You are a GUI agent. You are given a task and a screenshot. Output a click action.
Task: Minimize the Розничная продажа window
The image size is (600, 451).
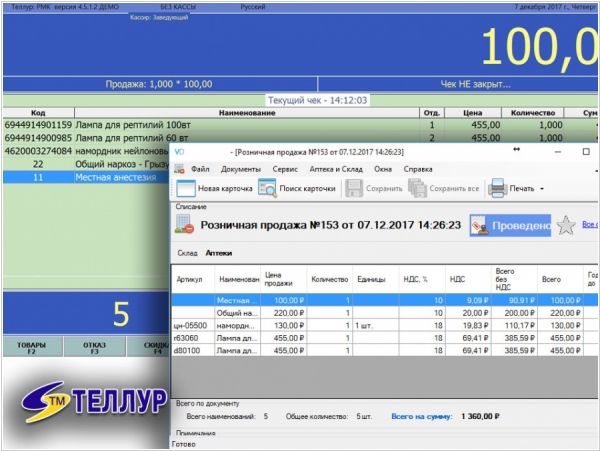(558, 152)
